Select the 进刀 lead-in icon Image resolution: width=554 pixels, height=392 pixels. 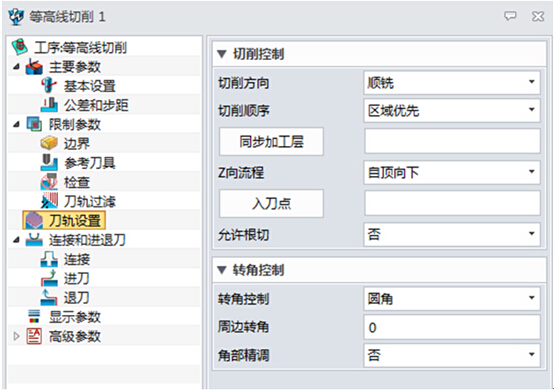(49, 279)
